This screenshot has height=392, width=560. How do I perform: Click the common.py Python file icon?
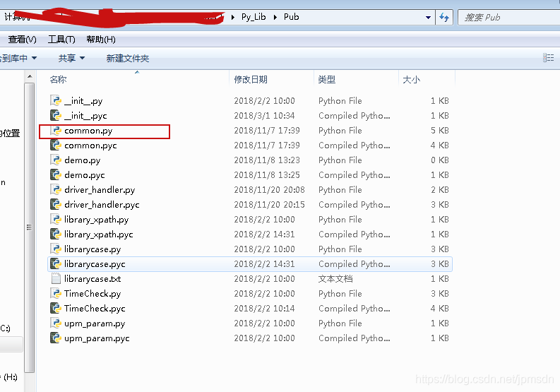pos(56,131)
